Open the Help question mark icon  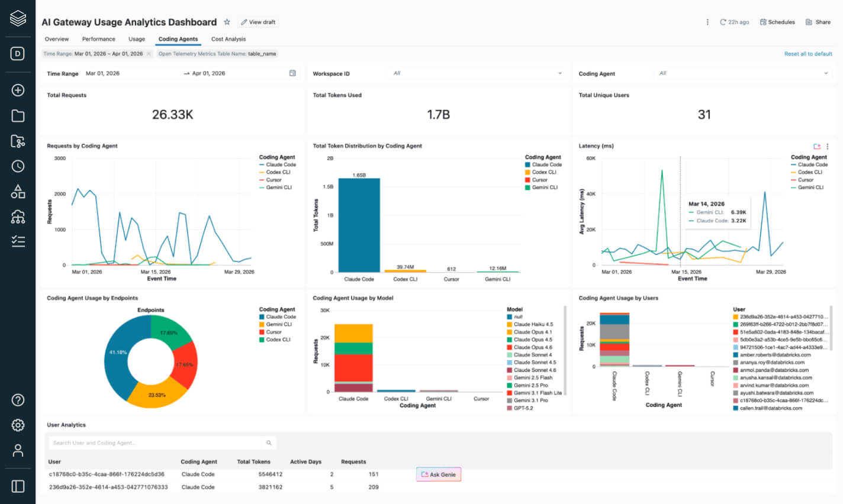click(x=18, y=400)
